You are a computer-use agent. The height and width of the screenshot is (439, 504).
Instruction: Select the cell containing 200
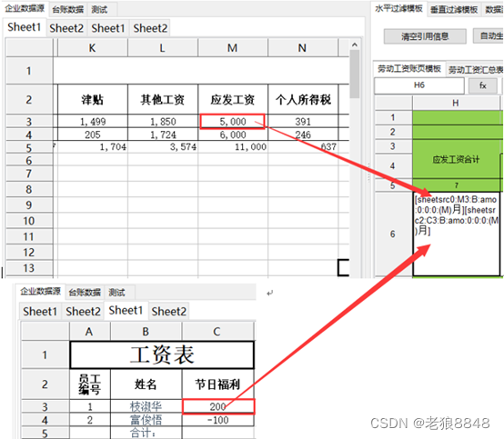218,406
